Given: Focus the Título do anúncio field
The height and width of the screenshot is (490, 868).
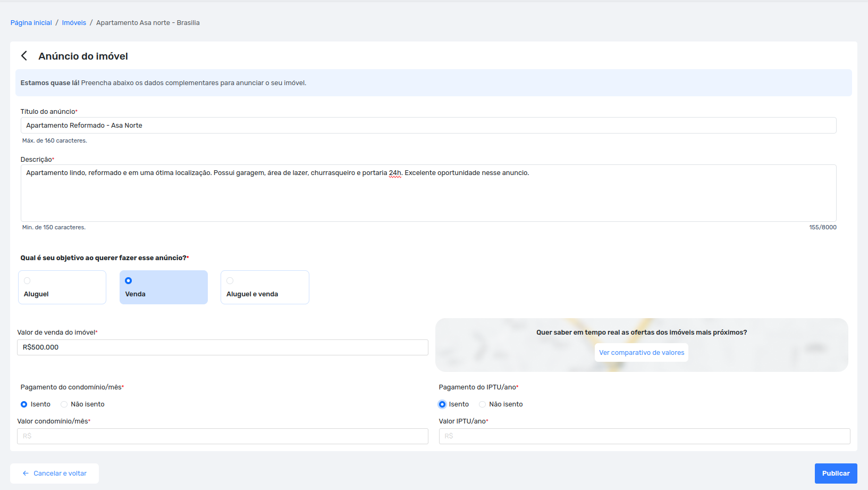Looking at the screenshot, I should [428, 126].
